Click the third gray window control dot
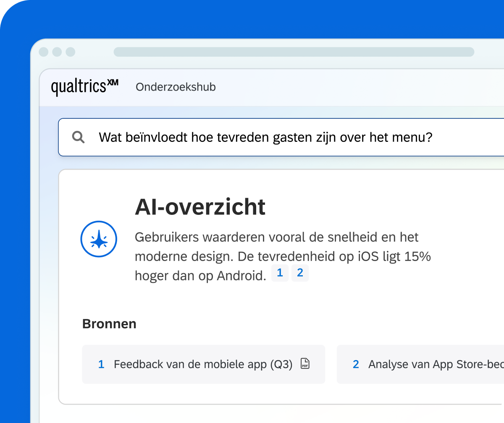Image resolution: width=504 pixels, height=423 pixels. click(71, 52)
